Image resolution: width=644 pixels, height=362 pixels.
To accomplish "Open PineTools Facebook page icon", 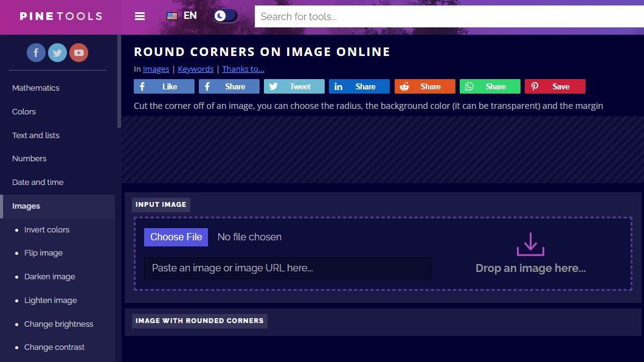I will click(x=36, y=52).
